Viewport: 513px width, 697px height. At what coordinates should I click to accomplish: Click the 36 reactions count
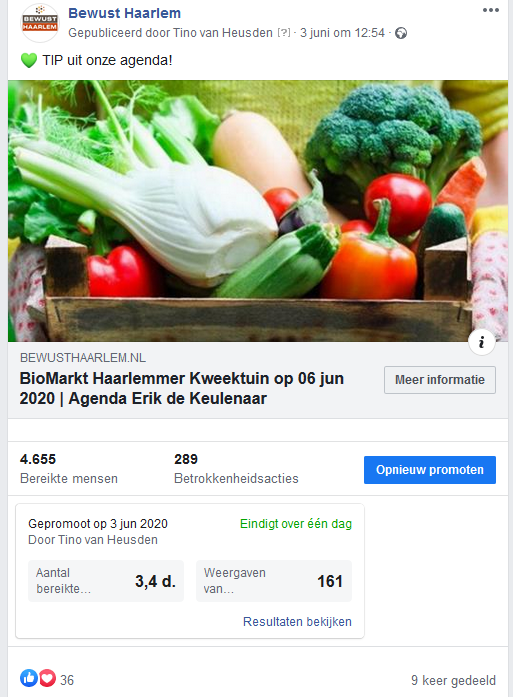tap(67, 680)
